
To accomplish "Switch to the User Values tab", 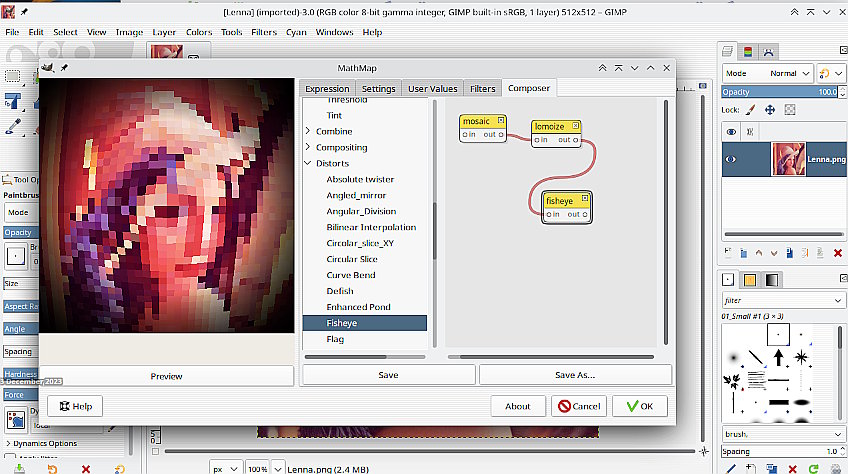I will tap(433, 89).
